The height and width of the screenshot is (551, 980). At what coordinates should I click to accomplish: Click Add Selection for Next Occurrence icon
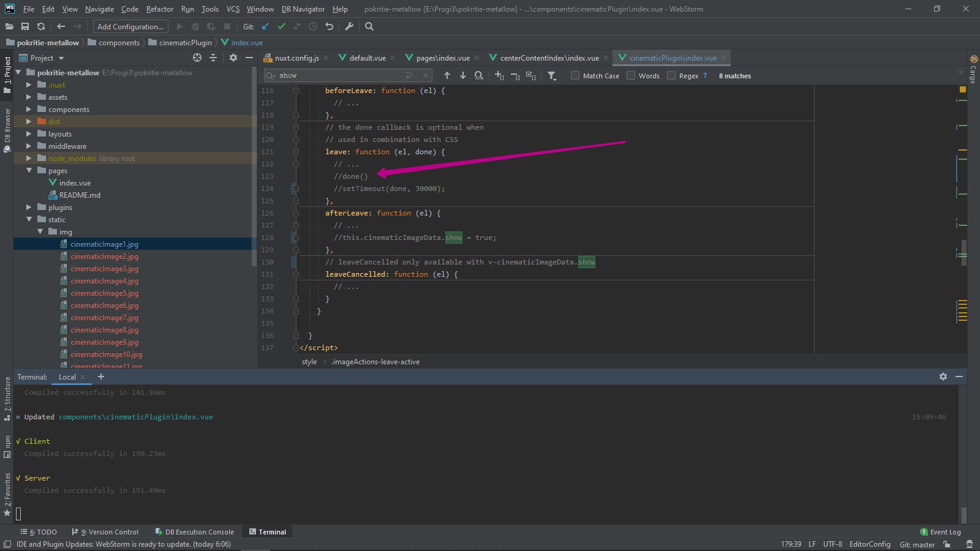(x=499, y=75)
